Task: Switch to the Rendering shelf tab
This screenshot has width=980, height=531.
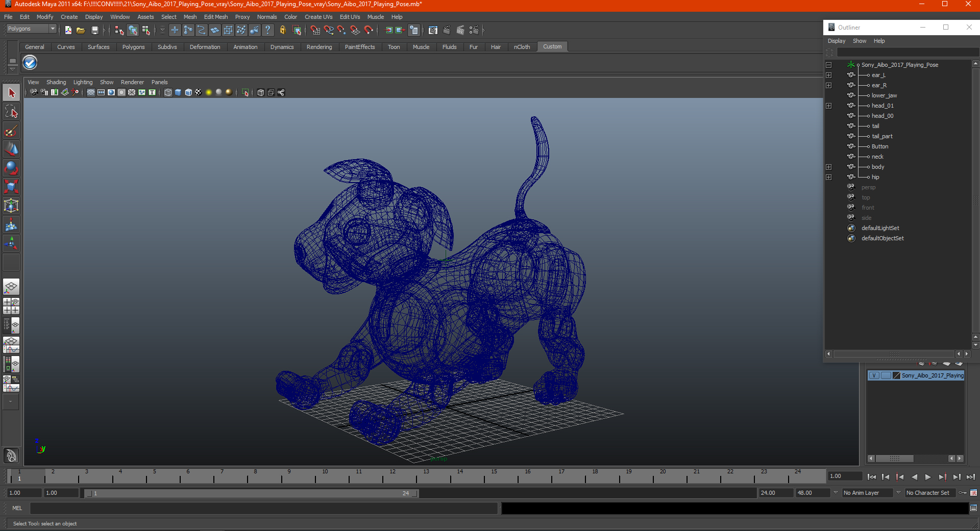Action: click(x=319, y=47)
